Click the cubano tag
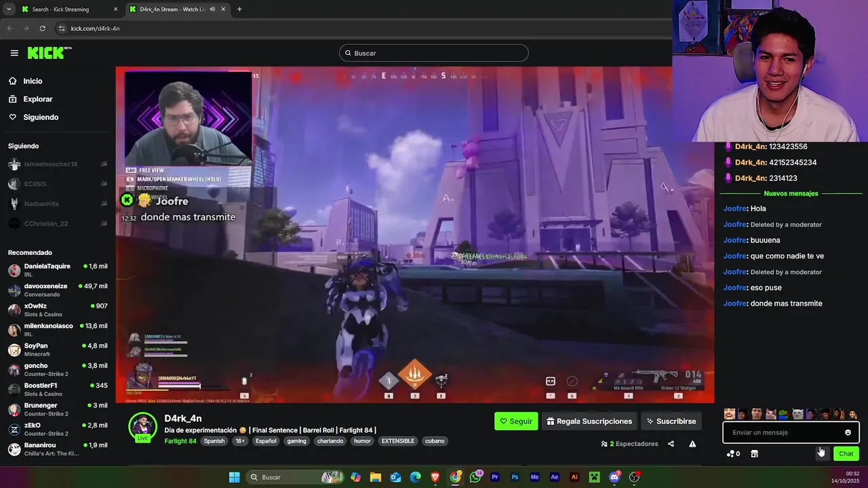 click(435, 441)
